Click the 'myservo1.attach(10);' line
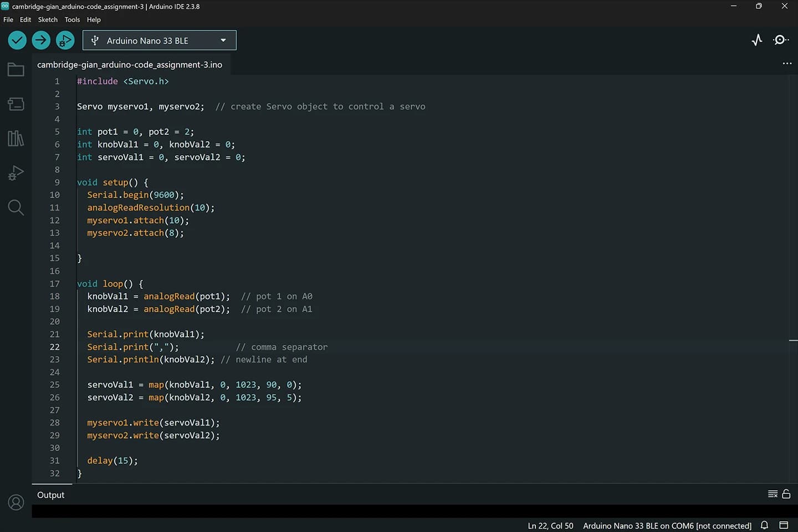Image resolution: width=798 pixels, height=532 pixels. pos(138,221)
